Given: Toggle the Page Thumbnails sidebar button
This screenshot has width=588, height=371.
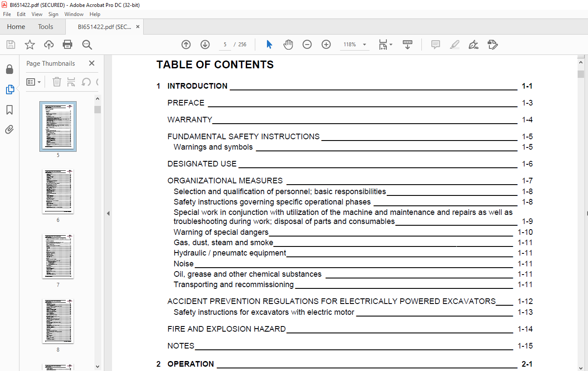Looking at the screenshot, I should 10,90.
